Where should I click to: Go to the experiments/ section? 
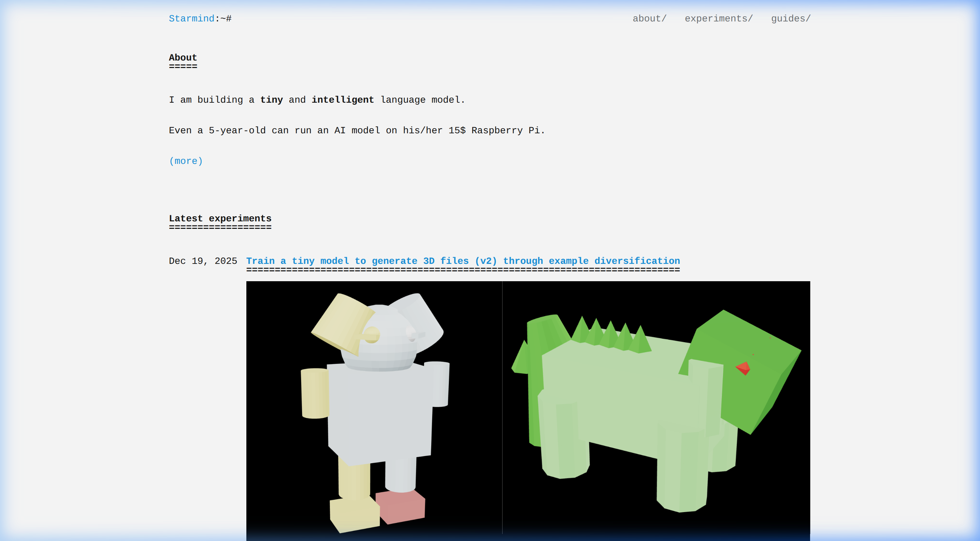718,19
